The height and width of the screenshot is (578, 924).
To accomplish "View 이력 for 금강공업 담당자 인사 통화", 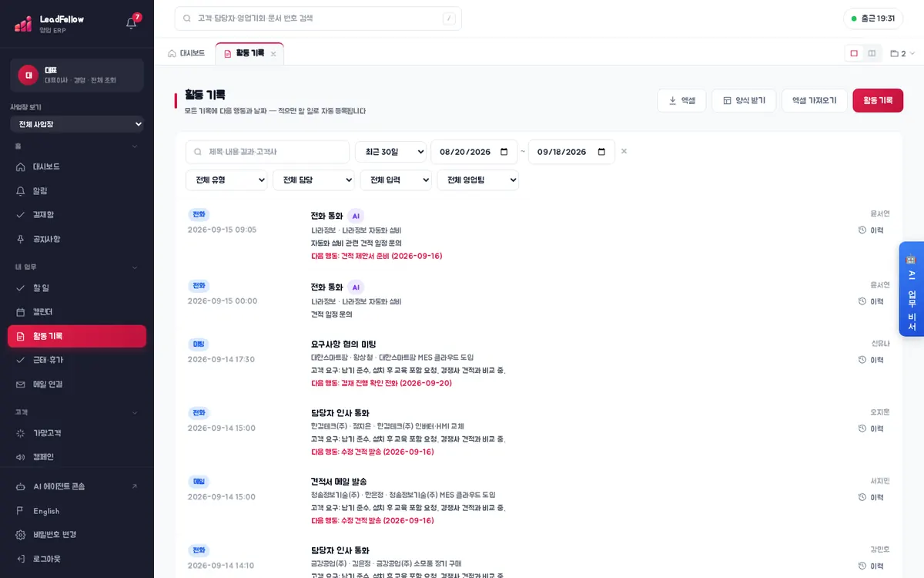I will click(x=871, y=566).
